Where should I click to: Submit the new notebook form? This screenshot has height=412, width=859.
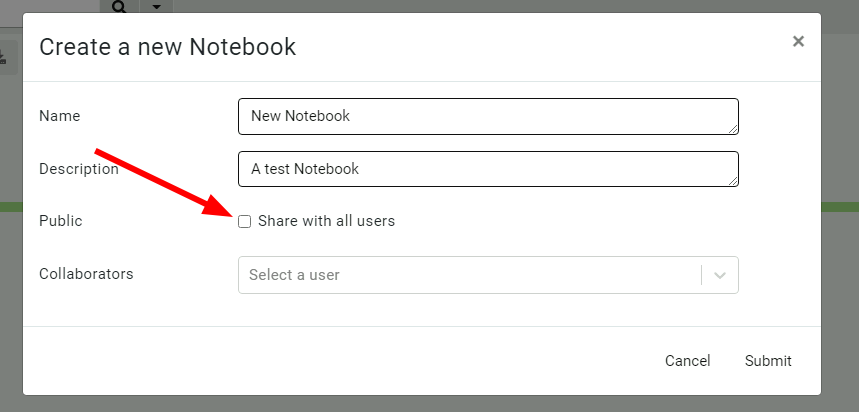pyautogui.click(x=768, y=361)
